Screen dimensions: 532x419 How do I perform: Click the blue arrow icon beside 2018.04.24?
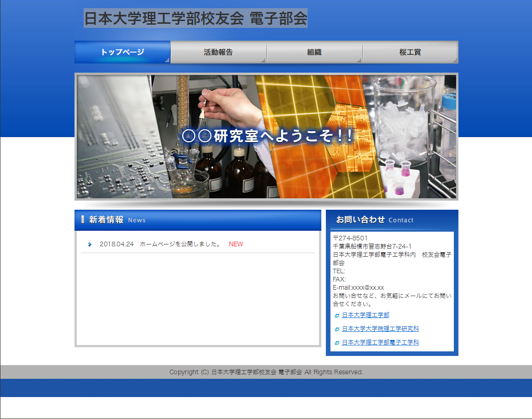coord(90,244)
